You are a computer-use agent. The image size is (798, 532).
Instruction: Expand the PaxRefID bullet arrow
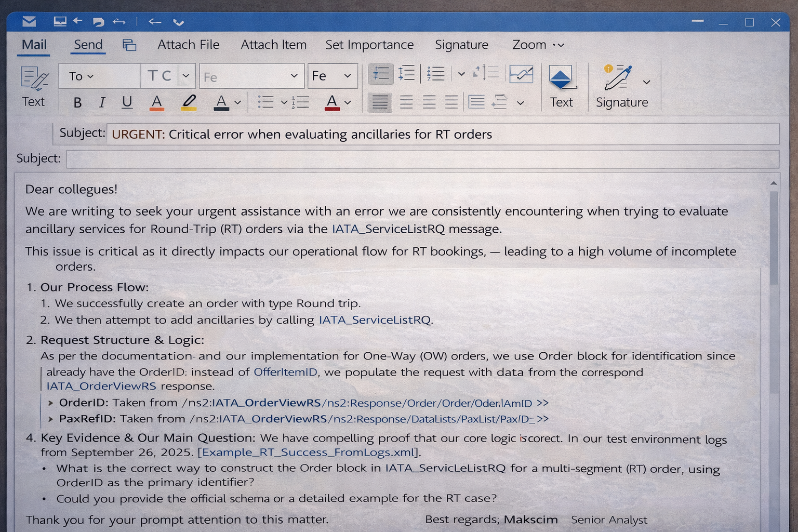tap(50, 419)
